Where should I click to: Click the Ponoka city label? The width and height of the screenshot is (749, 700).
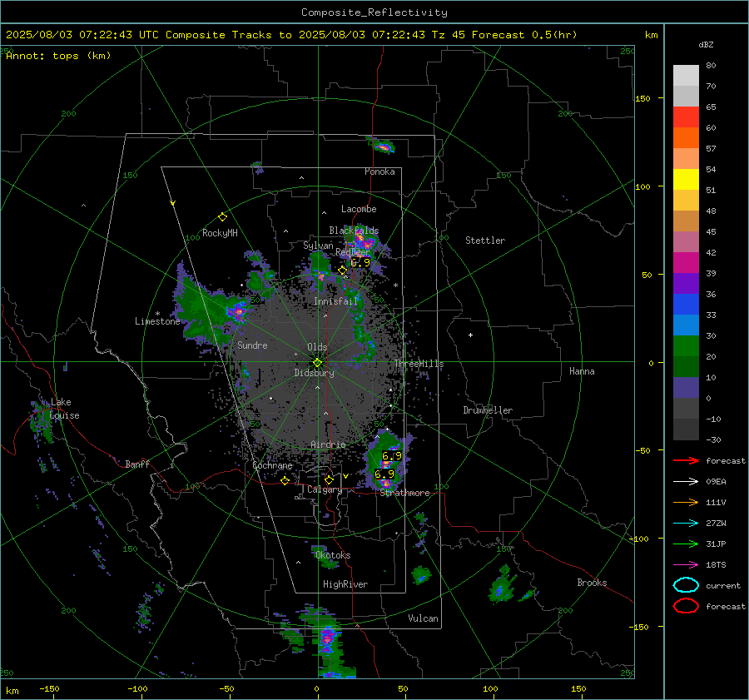[x=379, y=171]
